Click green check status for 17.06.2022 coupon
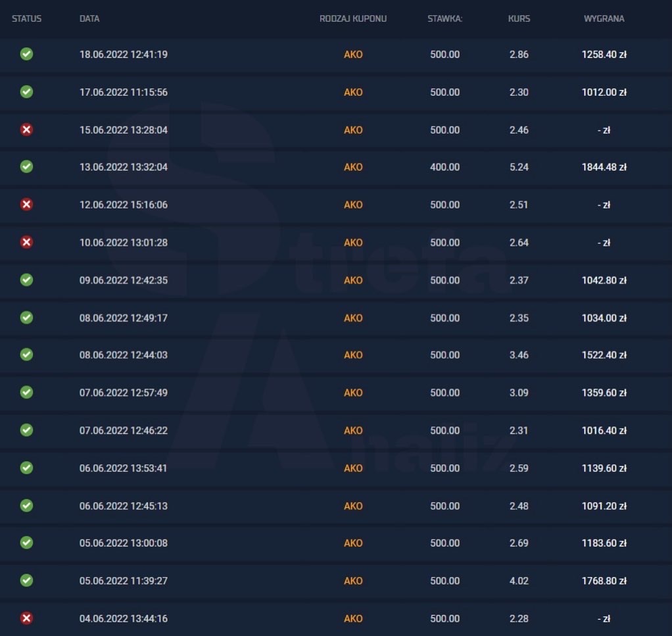Viewport: 672px width, 636px height. (x=26, y=91)
